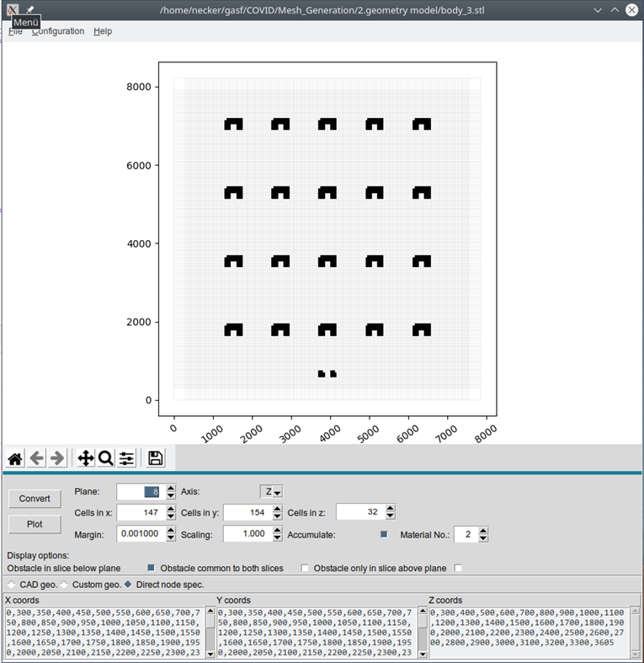Save the figure with floppy icon
644x663 pixels.
tap(155, 458)
